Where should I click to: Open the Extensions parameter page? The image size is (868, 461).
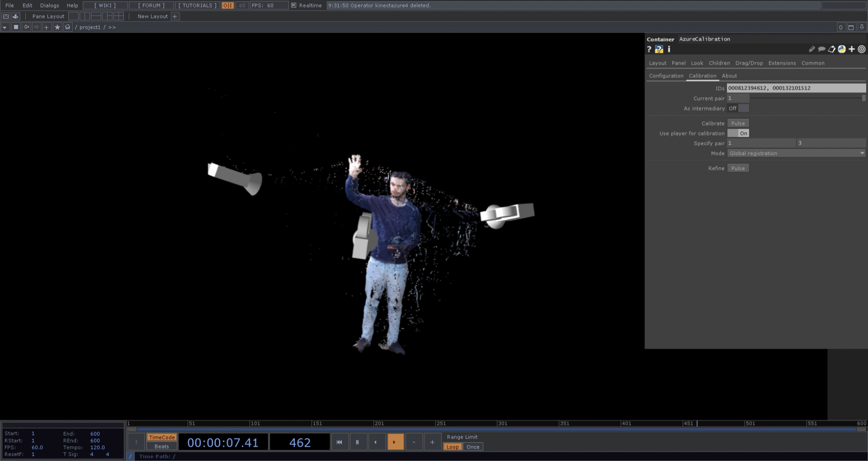point(782,63)
